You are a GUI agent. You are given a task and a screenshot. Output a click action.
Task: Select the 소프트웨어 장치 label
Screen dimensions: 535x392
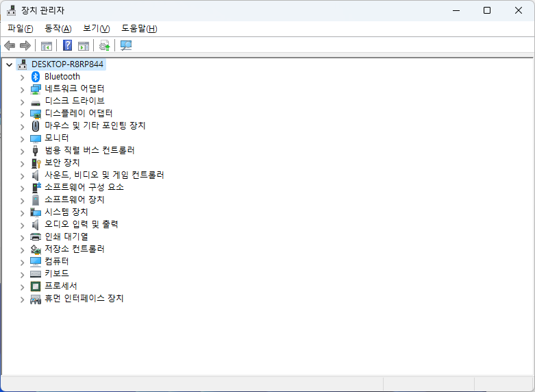75,199
